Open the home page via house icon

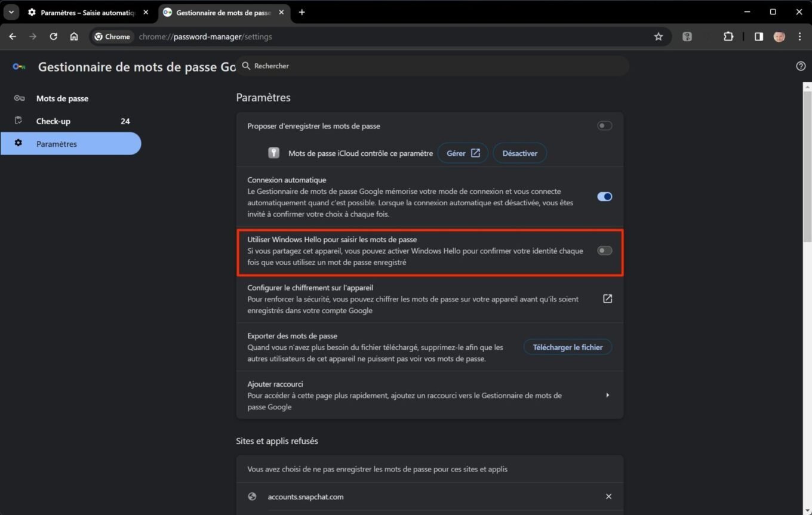[74, 36]
